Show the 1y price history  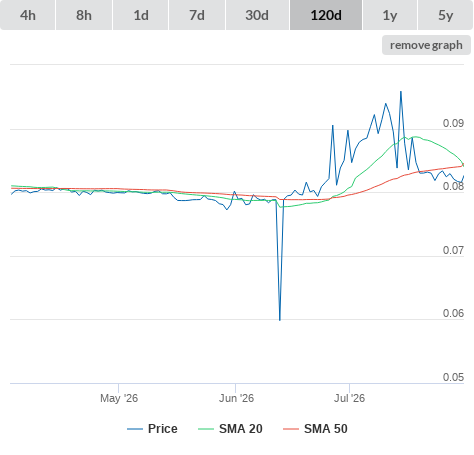coord(390,15)
